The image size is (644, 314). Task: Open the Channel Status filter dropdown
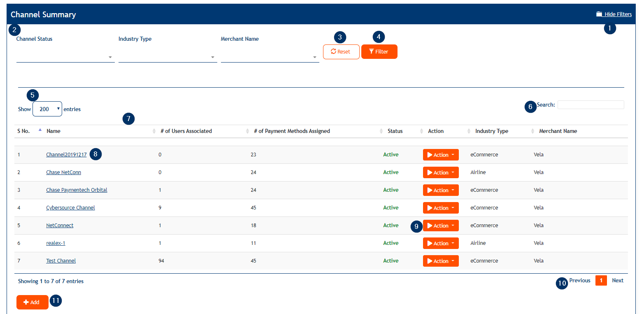click(65, 57)
